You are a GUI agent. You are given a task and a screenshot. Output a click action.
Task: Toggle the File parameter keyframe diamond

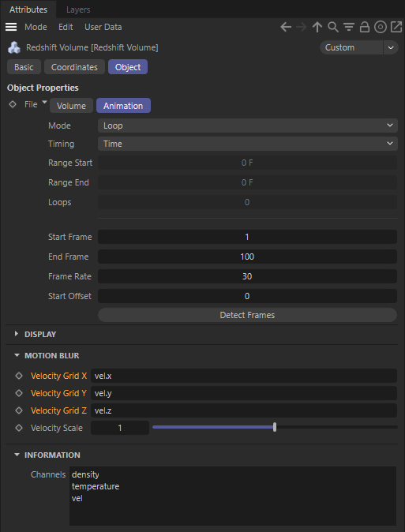coord(13,104)
